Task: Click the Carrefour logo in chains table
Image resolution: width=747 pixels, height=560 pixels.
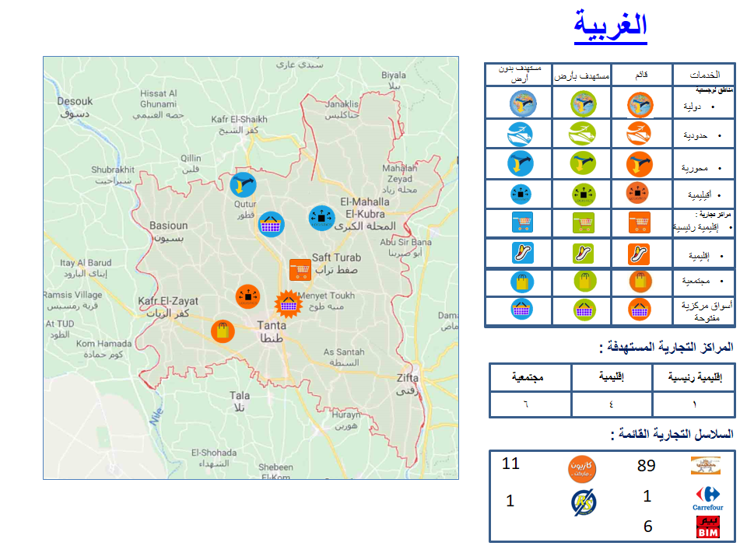Action: click(707, 499)
